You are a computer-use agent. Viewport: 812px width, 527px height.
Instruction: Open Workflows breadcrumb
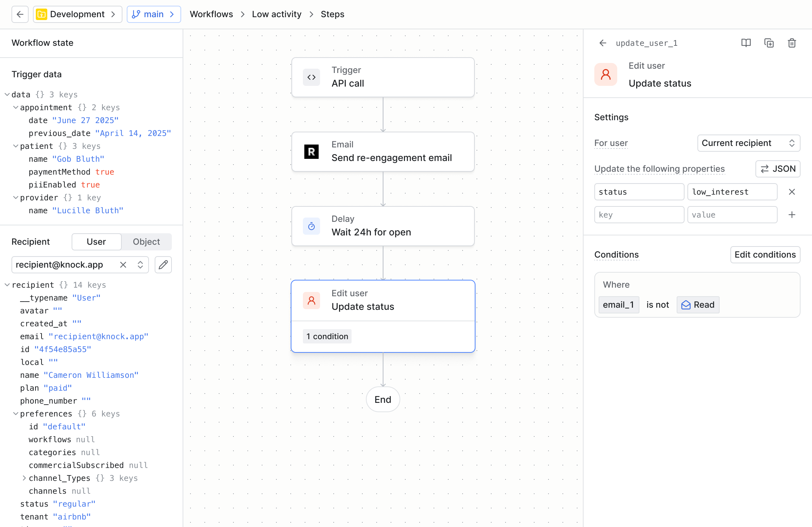211,14
